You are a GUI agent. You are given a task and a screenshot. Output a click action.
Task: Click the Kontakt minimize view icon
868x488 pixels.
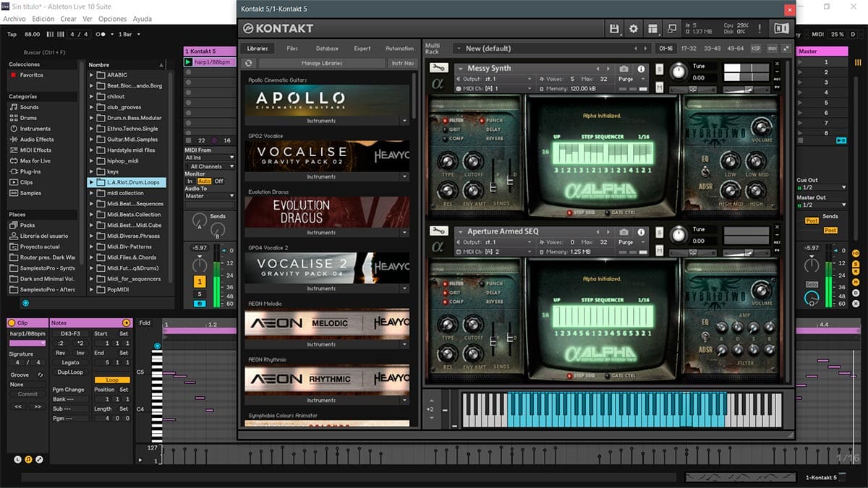point(672,28)
